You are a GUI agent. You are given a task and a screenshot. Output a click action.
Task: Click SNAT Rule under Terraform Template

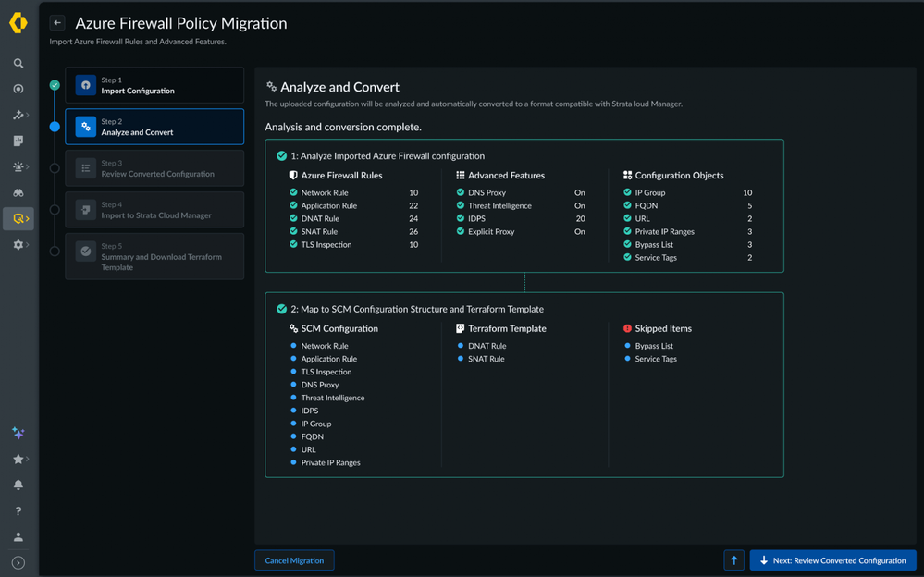pyautogui.click(x=487, y=359)
